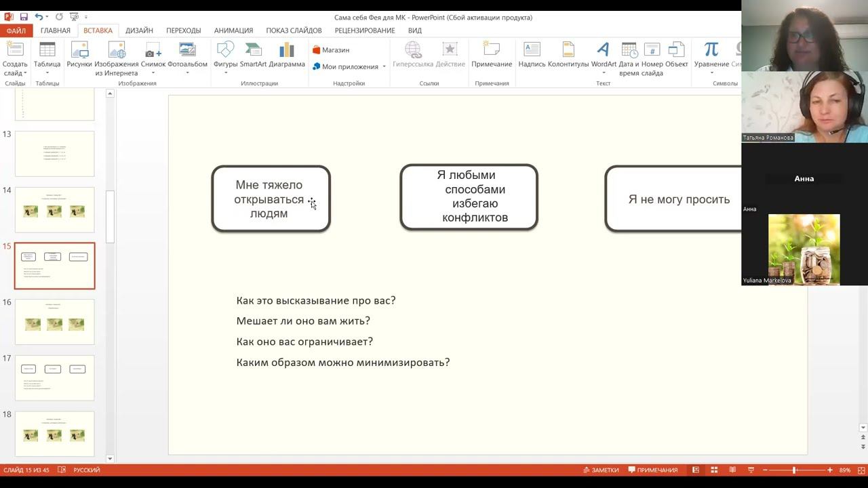The height and width of the screenshot is (488, 868).
Task: Open the Customize Quick Access Toolbar dropdown
Action: tap(86, 17)
